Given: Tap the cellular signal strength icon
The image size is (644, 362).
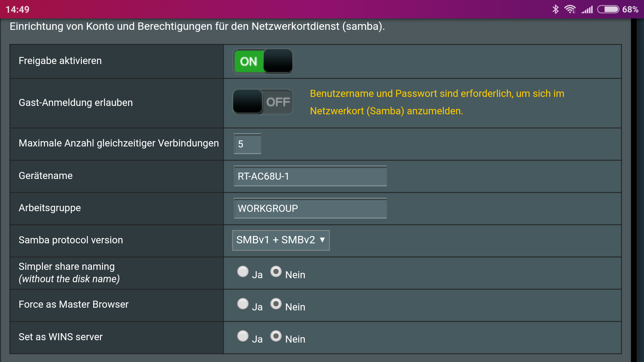Looking at the screenshot, I should pos(587,9).
